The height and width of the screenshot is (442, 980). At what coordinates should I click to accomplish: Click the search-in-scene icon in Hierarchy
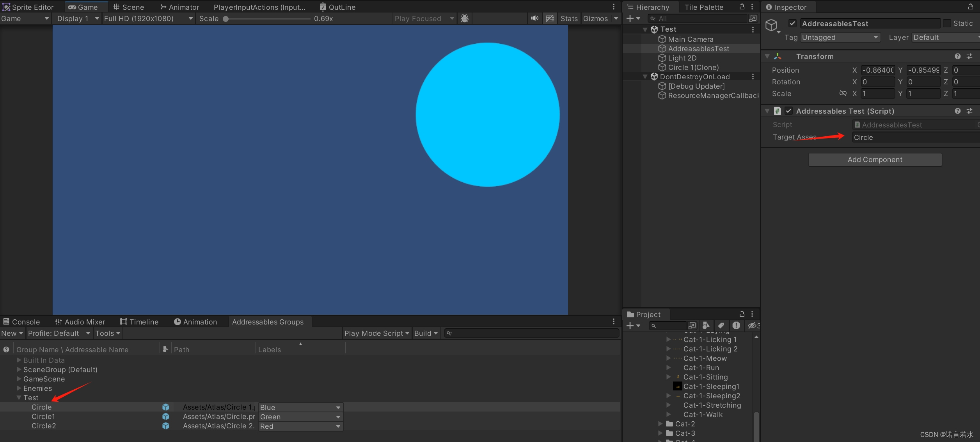pyautogui.click(x=753, y=18)
